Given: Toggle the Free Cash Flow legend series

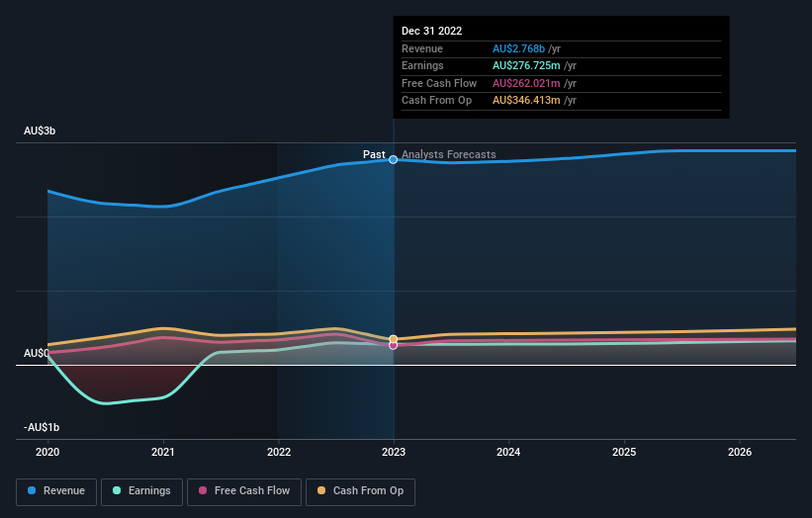Looking at the screenshot, I should (x=244, y=491).
